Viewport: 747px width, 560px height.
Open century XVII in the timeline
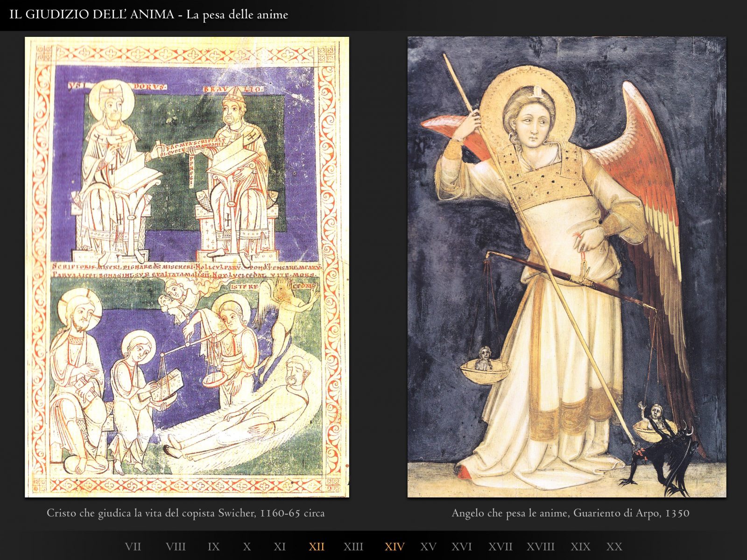500,546
